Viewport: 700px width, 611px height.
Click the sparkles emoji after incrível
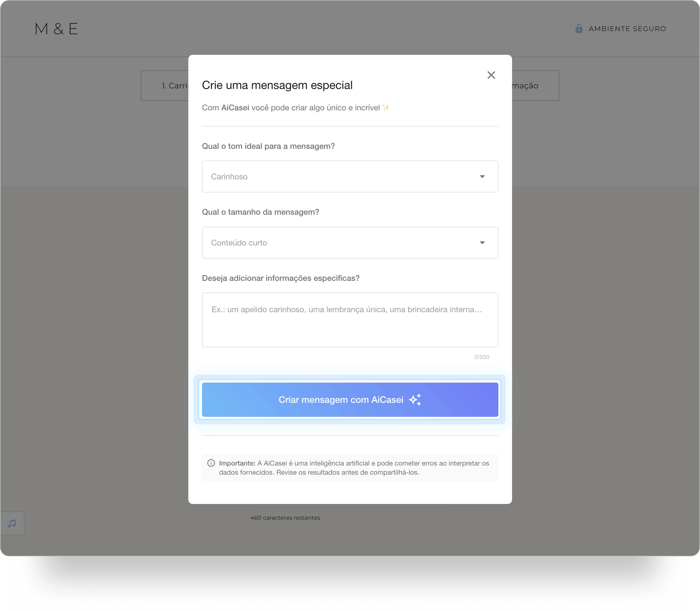(386, 107)
